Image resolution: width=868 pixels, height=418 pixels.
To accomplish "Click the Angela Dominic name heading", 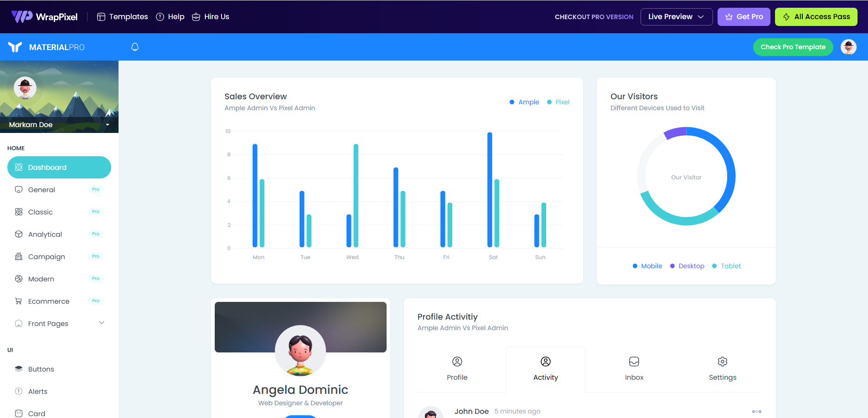I will (x=300, y=390).
